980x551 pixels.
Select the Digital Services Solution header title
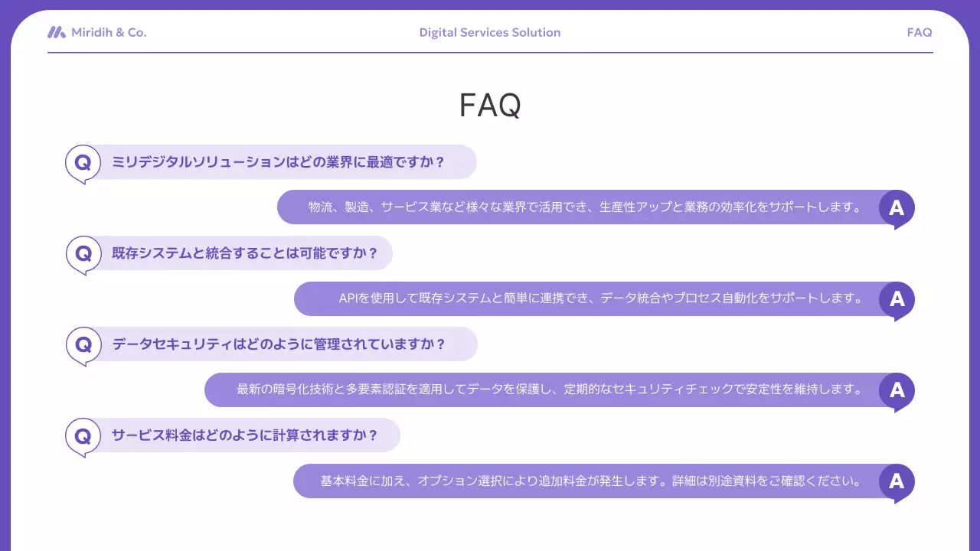[x=489, y=32]
